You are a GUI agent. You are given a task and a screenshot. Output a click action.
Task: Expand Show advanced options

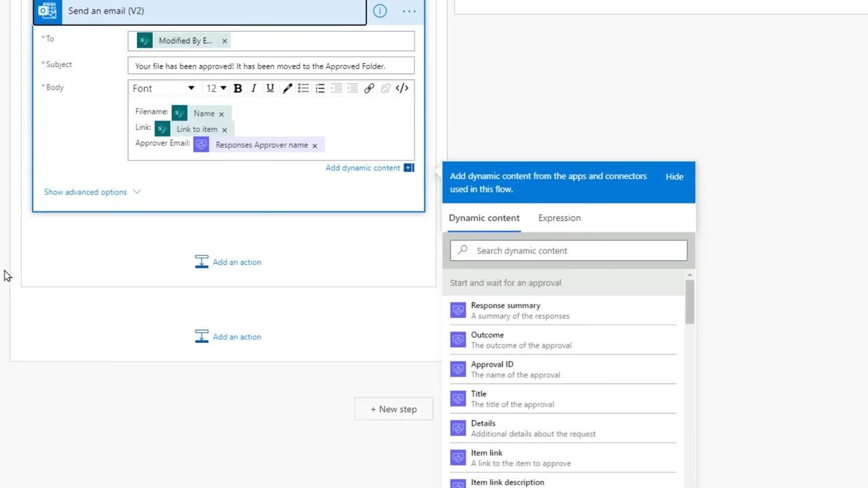92,192
